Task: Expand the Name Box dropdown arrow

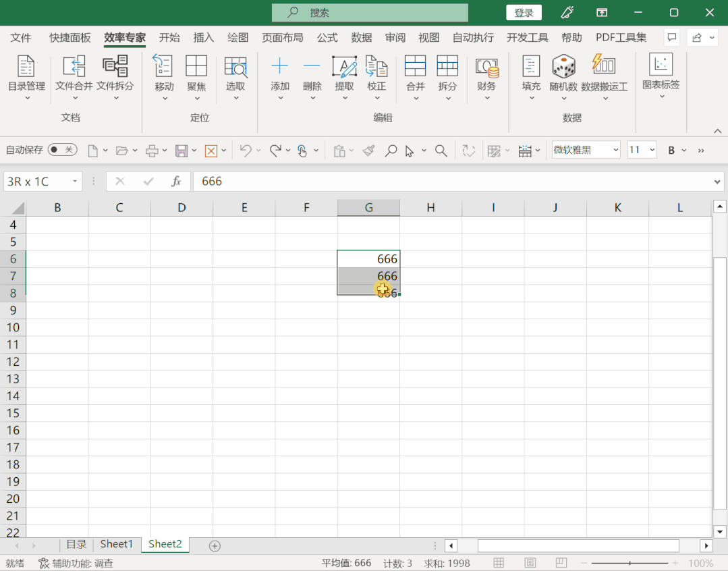Action: (x=74, y=182)
